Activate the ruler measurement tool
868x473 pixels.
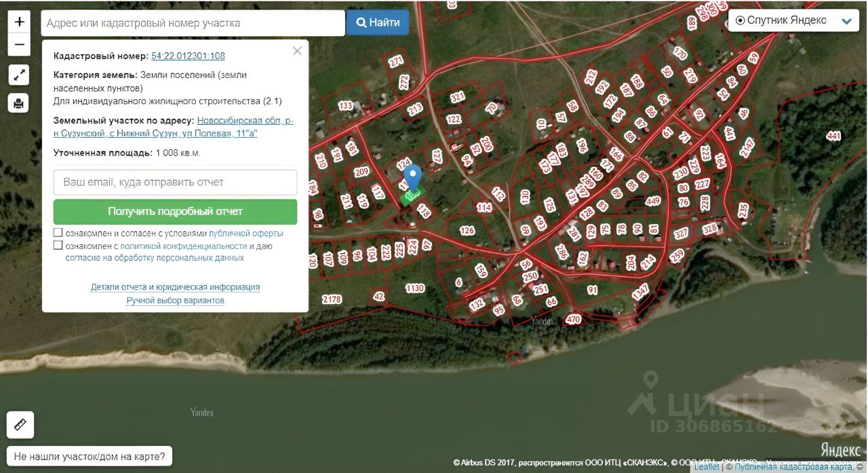[20, 425]
